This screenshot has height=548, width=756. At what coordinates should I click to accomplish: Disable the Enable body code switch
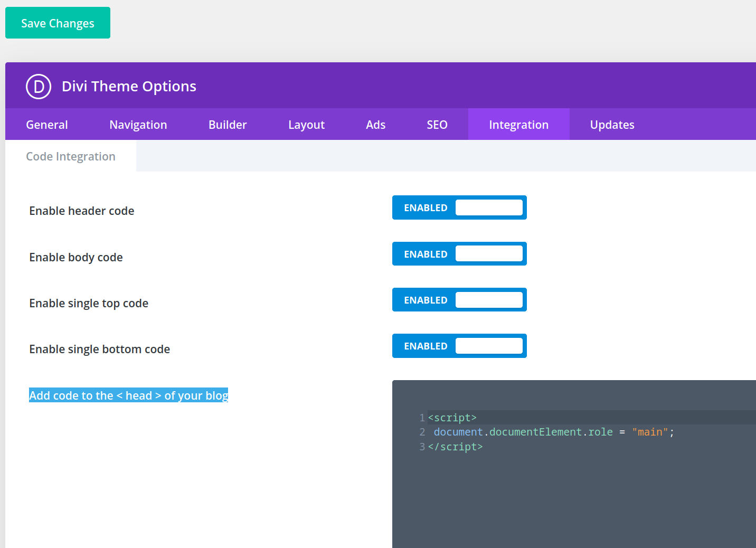[459, 254]
